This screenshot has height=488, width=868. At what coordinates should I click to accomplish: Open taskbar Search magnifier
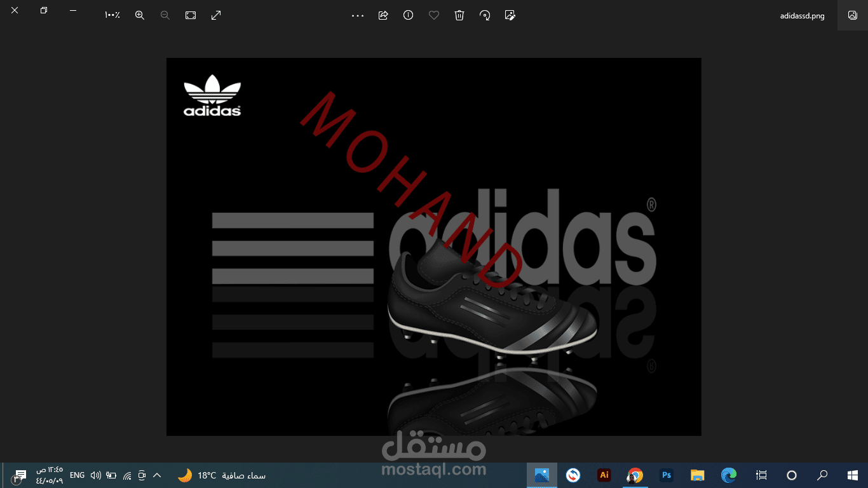pyautogui.click(x=822, y=475)
